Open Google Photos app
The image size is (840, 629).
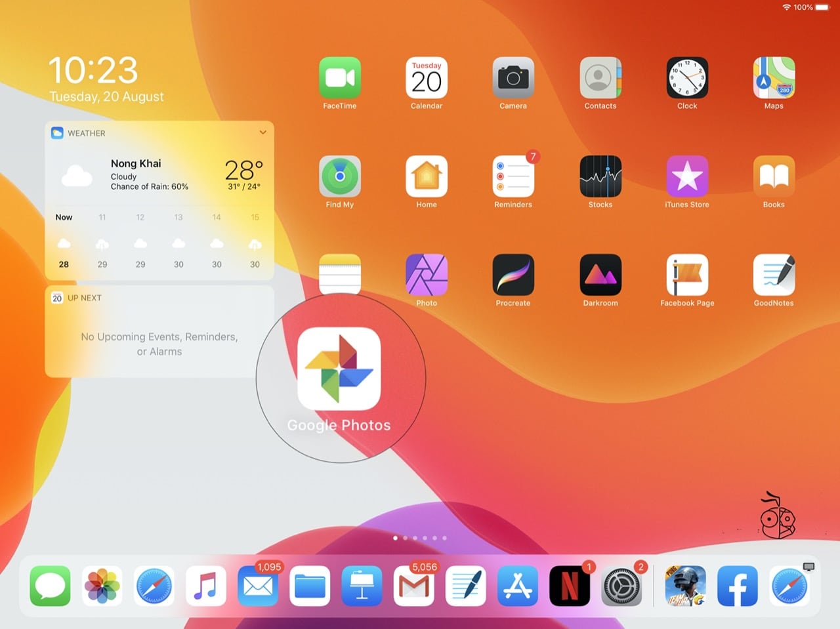(339, 369)
